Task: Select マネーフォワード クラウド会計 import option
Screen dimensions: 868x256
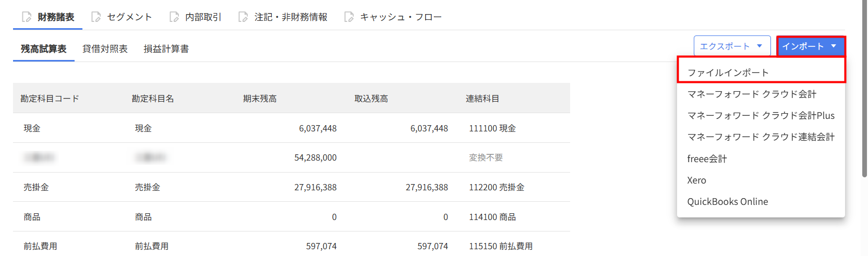Action: pyautogui.click(x=752, y=94)
